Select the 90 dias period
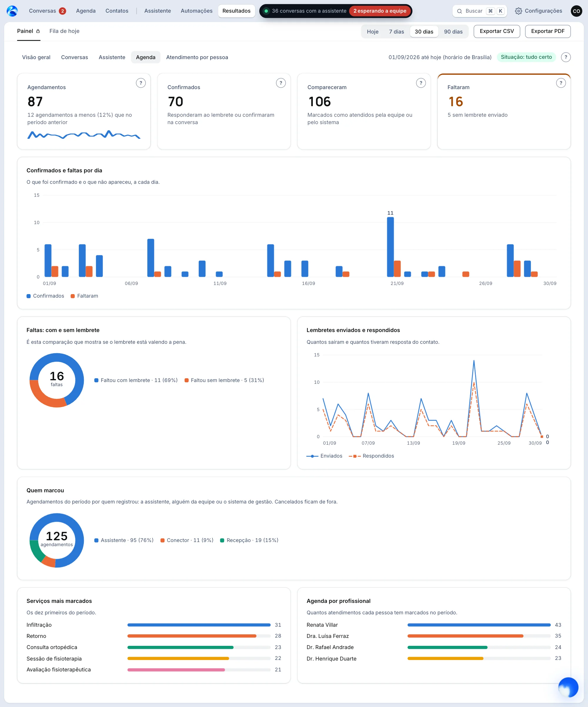Viewport: 588px width, 707px height. pyautogui.click(x=453, y=32)
